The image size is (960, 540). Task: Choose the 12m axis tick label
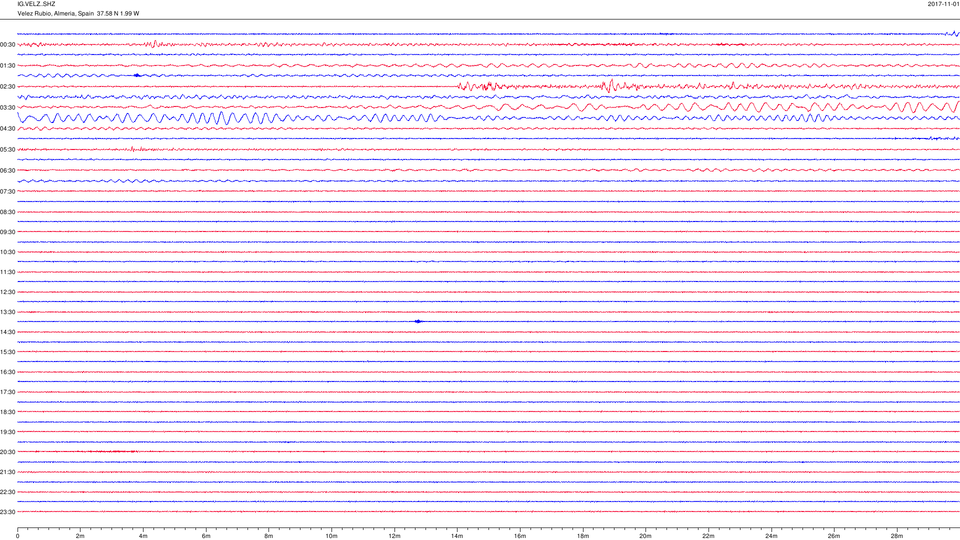coord(394,536)
